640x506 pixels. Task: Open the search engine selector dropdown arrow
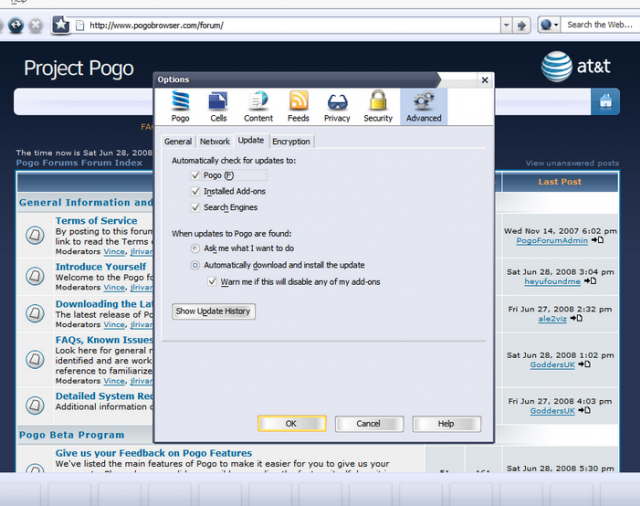pos(556,25)
